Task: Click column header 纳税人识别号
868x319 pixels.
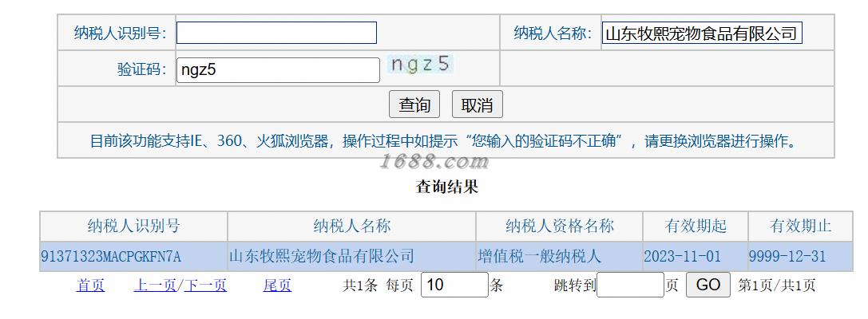Action: (x=133, y=226)
